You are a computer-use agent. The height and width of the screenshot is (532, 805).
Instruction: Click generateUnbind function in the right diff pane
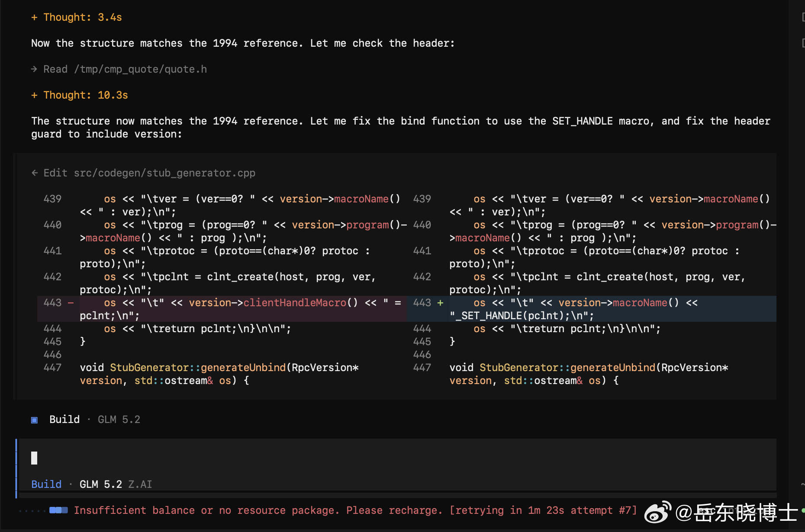[612, 368]
